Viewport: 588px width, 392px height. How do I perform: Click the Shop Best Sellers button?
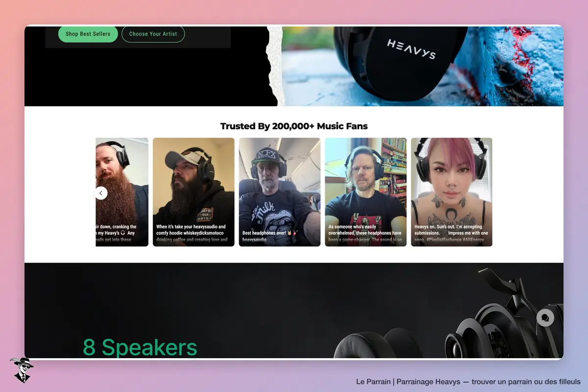(x=88, y=34)
